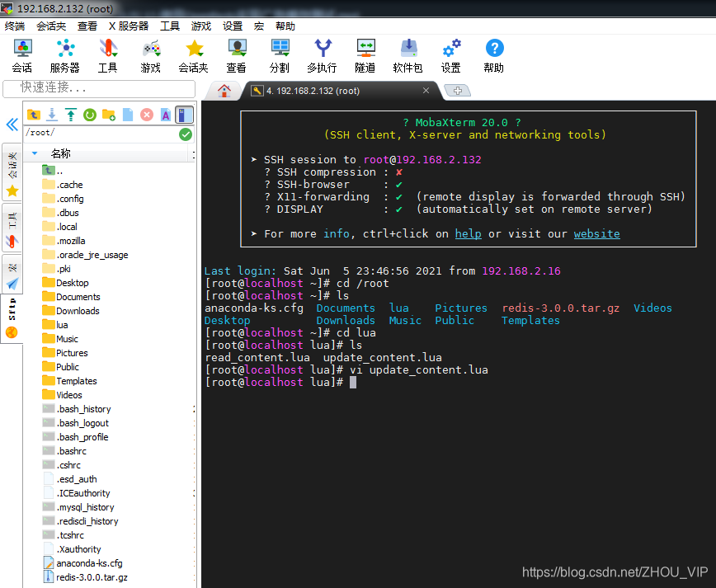This screenshot has height=588, width=716.
Task: Click the 隧道 tunneling toolbar icon
Action: [x=365, y=56]
